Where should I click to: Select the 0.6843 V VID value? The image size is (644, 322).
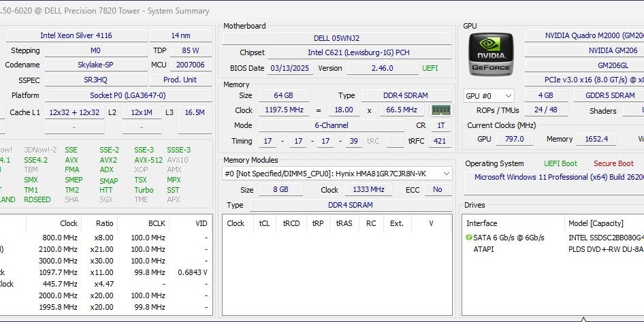[x=193, y=272]
